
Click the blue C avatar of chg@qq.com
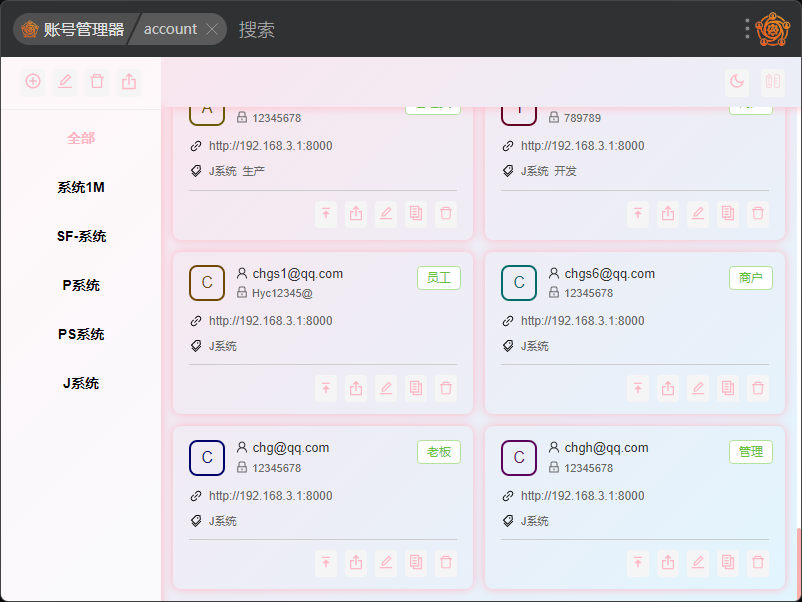point(207,458)
